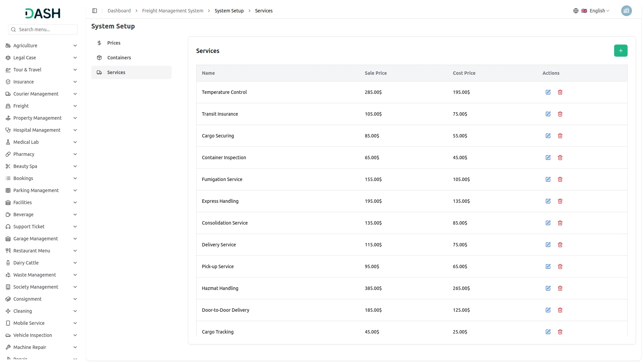Delete the Cargo Tracking service

pos(560,332)
